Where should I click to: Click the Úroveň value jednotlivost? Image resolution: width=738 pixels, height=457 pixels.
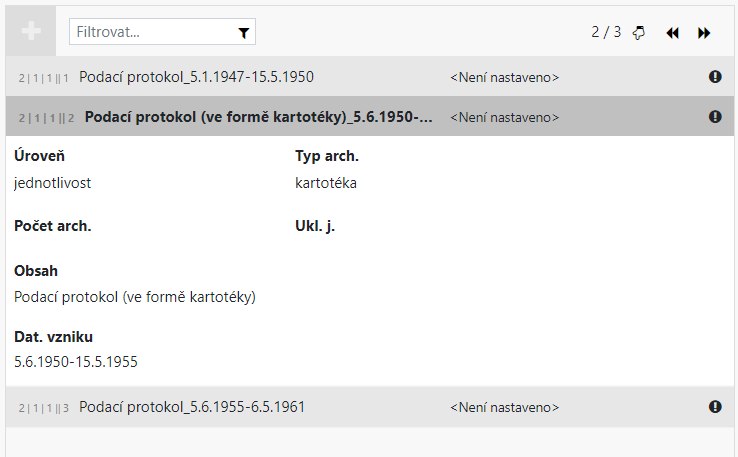53,183
